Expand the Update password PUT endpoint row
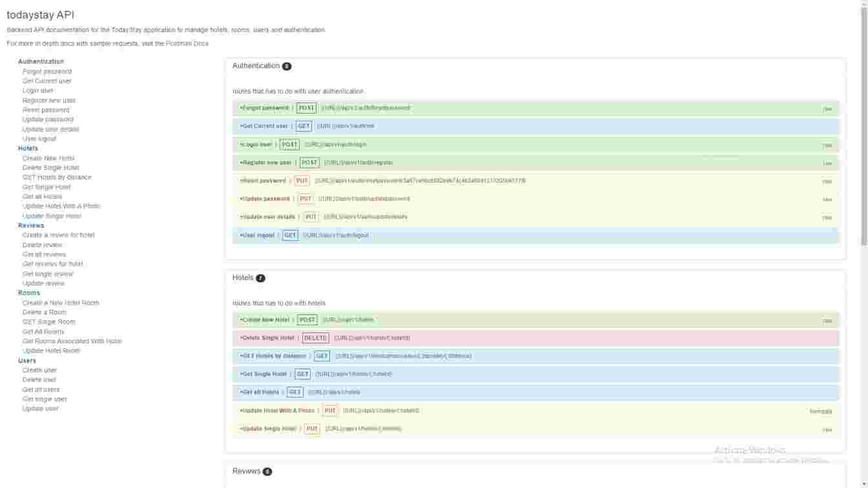 click(x=535, y=199)
